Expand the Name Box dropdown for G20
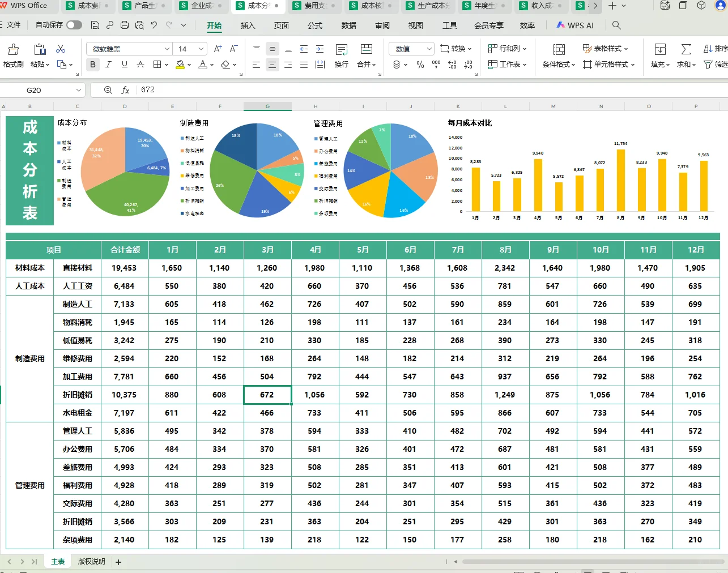 79,90
